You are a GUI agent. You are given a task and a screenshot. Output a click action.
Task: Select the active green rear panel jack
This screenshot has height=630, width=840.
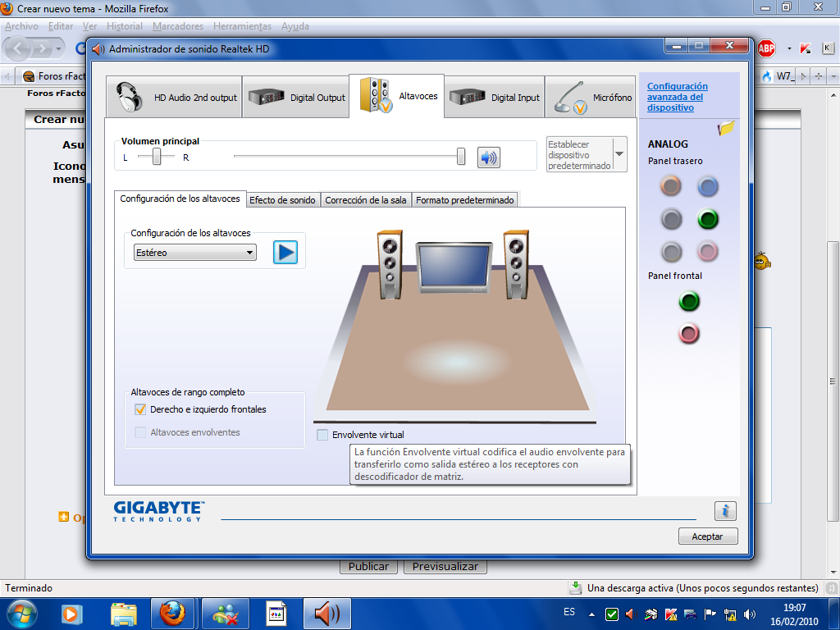click(708, 219)
